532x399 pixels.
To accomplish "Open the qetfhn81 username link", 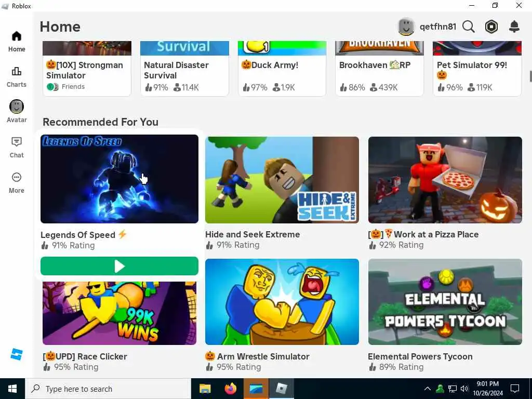I will [437, 26].
